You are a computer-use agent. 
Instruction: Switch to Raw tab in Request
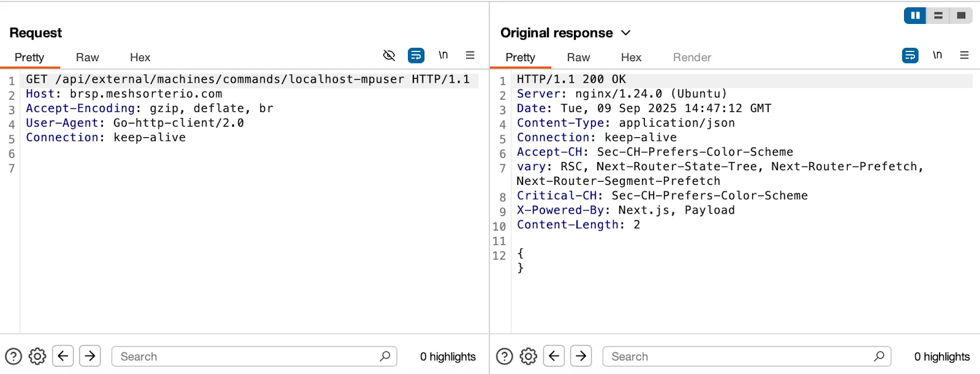point(88,58)
